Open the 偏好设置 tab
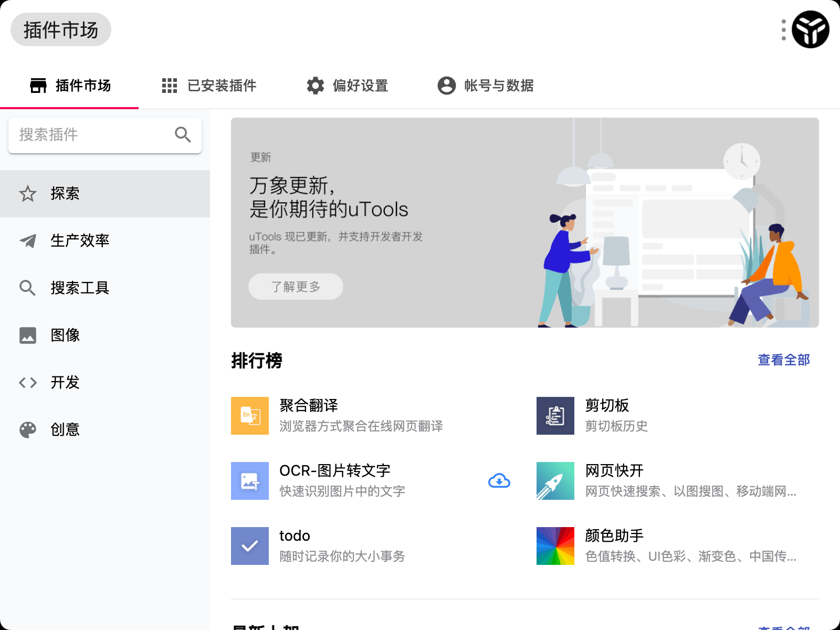This screenshot has width=840, height=630. coord(347,86)
